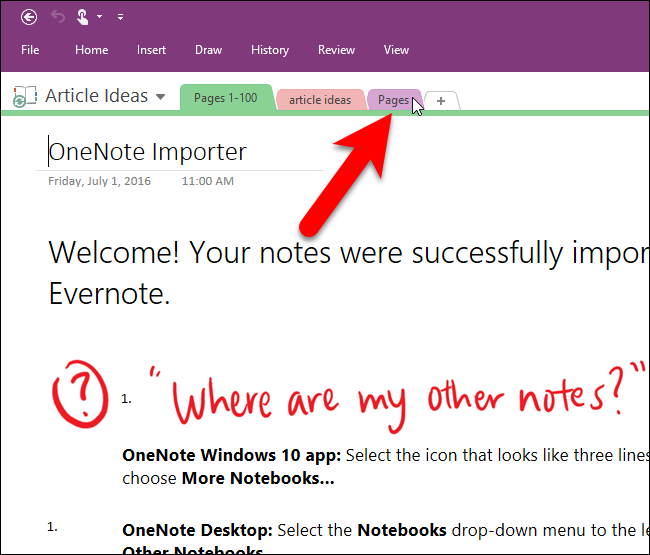Open Touch/Mouse mode dropdown arrow

99,17
